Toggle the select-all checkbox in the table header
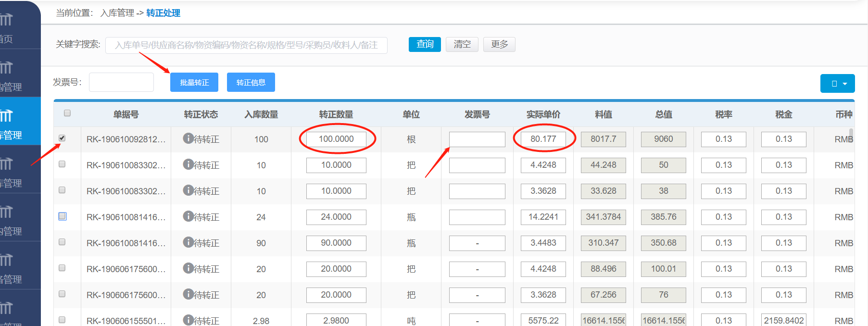The width and height of the screenshot is (868, 326). (67, 113)
